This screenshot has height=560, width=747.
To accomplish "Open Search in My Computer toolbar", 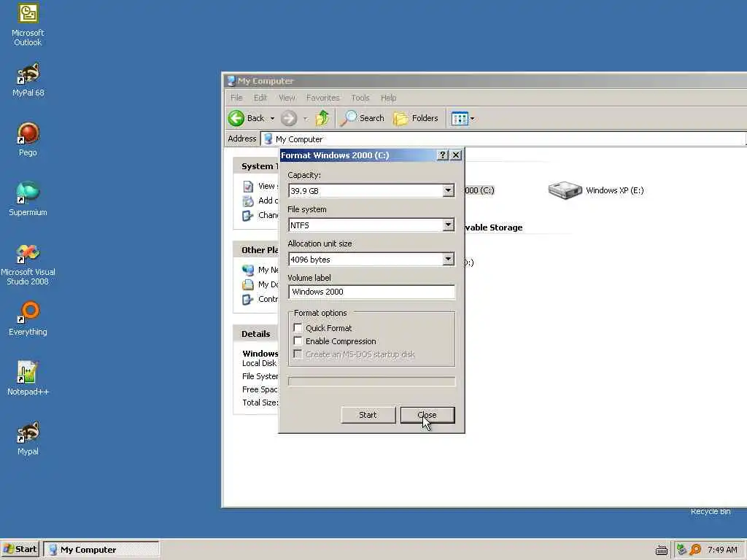I will [x=363, y=118].
